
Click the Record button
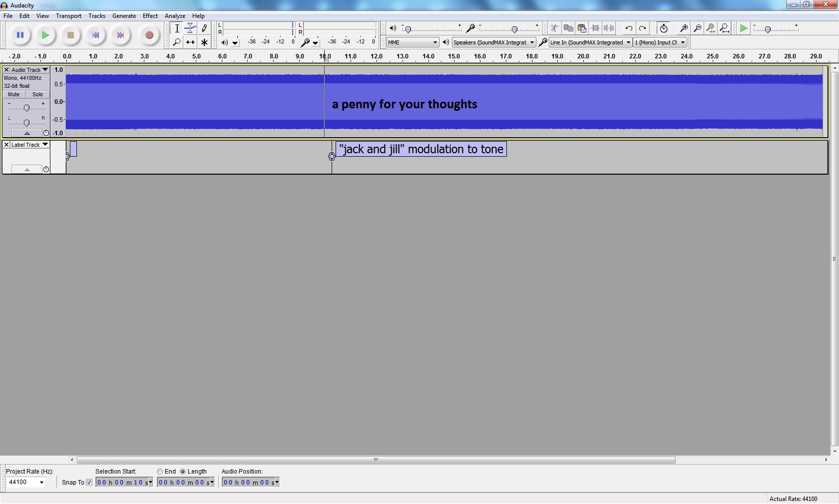(149, 35)
